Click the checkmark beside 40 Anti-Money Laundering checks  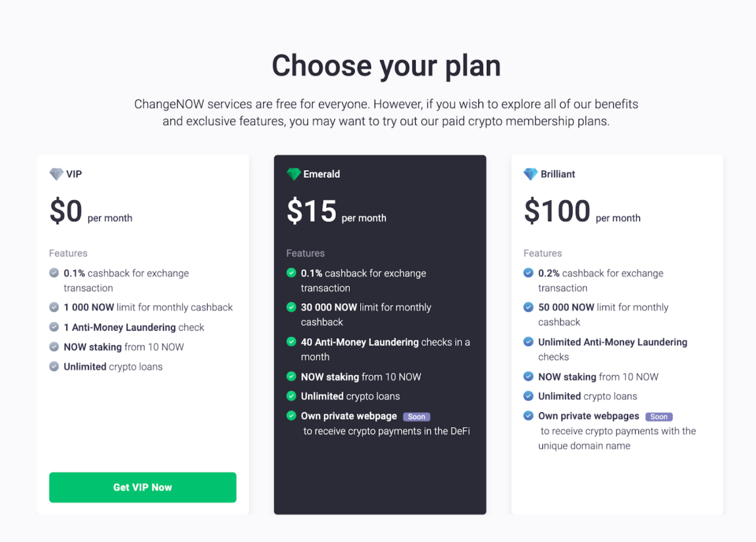coord(291,342)
